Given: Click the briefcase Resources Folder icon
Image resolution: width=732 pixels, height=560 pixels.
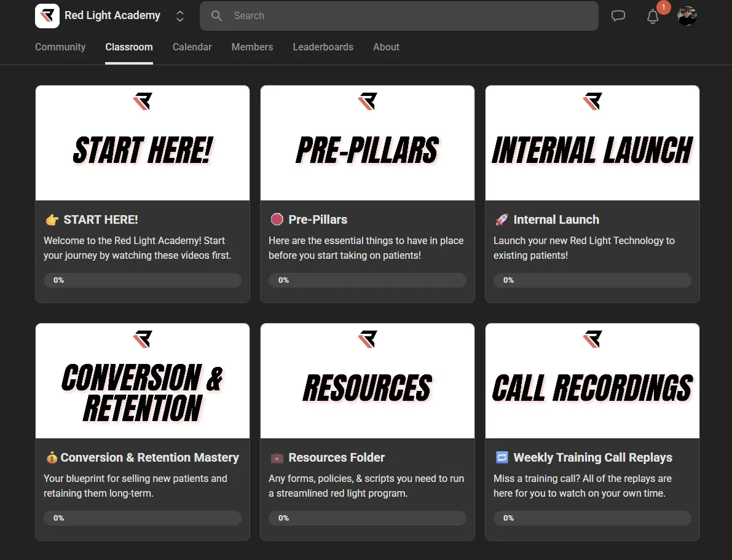Looking at the screenshot, I should coord(277,458).
